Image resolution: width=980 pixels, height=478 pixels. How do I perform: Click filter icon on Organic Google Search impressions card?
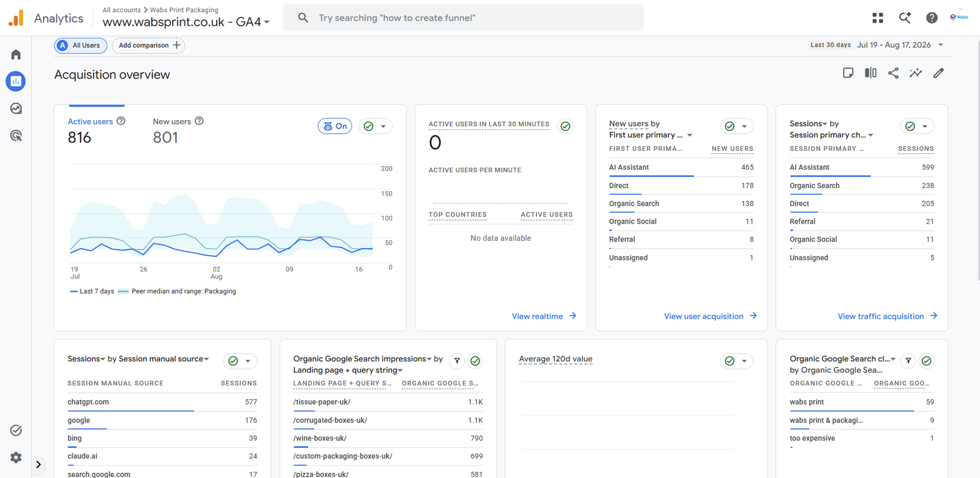pyautogui.click(x=457, y=361)
